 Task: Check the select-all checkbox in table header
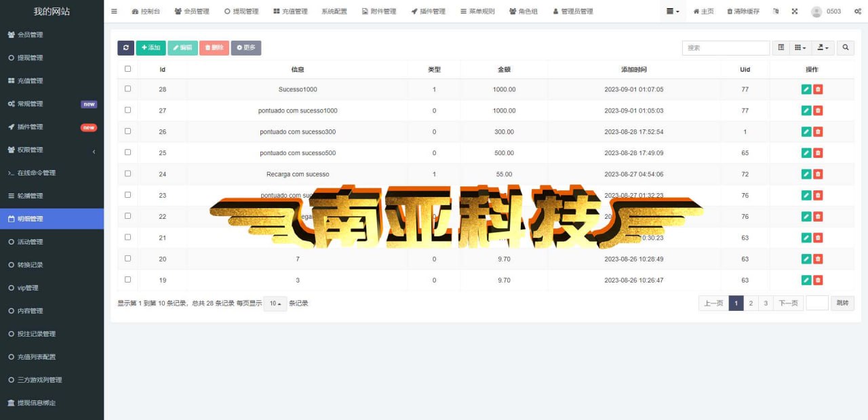127,69
